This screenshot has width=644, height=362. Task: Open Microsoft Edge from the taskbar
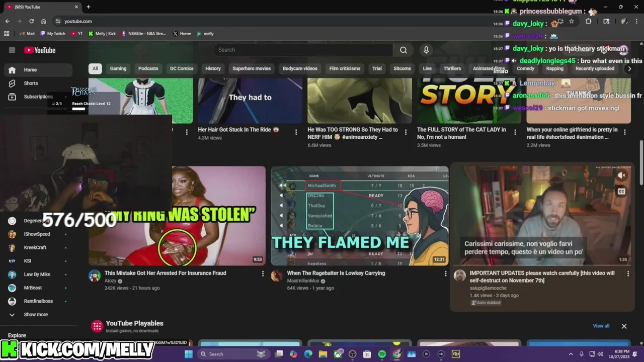coord(308,354)
